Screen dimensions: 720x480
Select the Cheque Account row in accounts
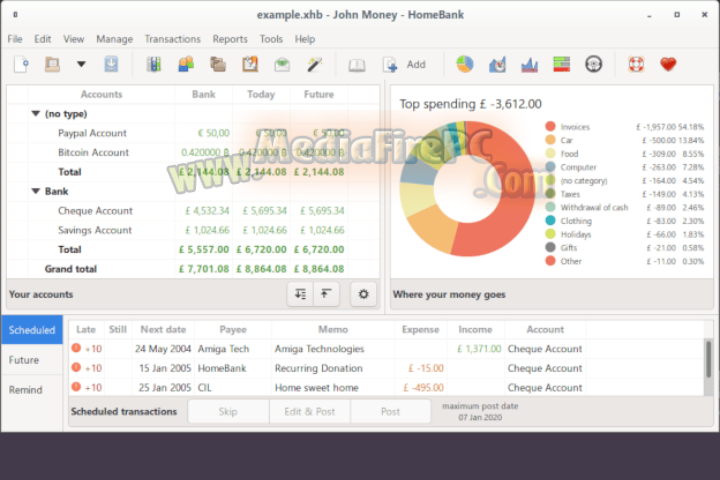point(193,210)
